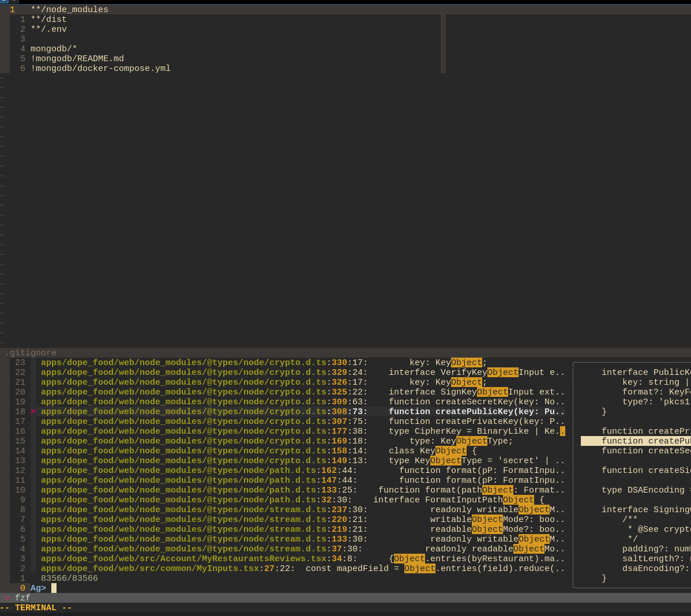The width and height of the screenshot is (691, 616).
Task: Click the -- TERMINAL -- mode indicator
Action: 36,607
